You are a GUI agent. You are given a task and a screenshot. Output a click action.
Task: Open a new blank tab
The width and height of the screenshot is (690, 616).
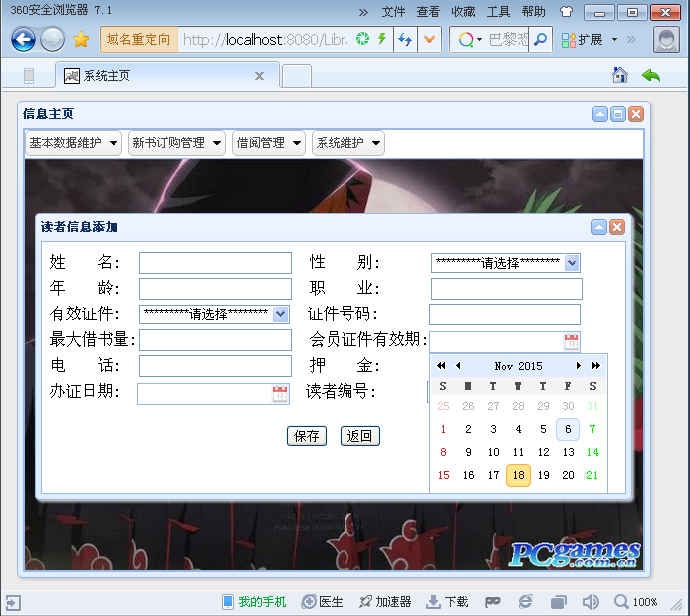(296, 76)
